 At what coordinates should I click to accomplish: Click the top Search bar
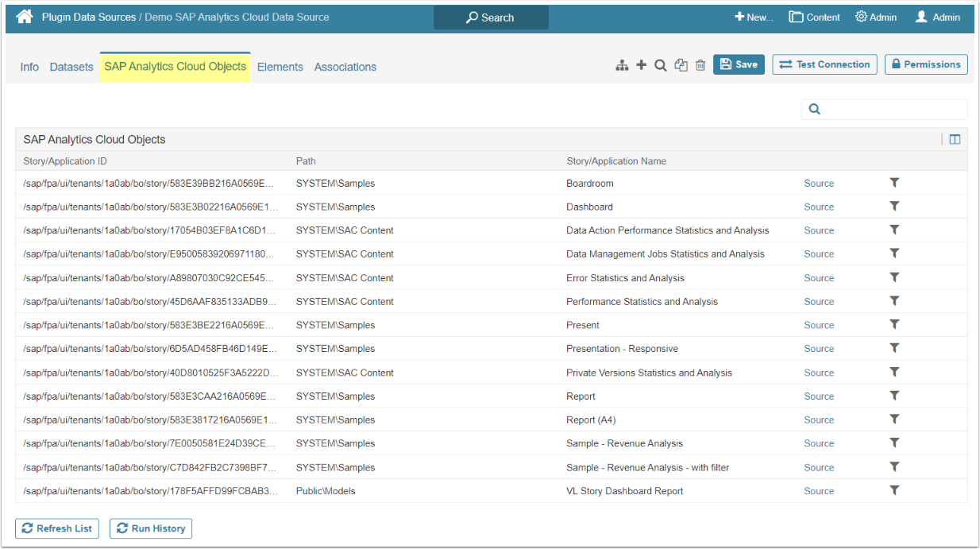pos(491,17)
